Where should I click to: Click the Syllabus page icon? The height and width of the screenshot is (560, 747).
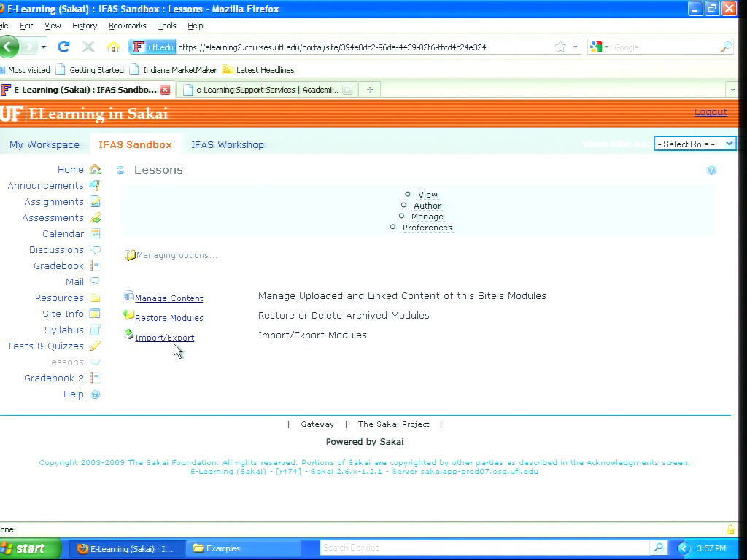pyautogui.click(x=96, y=330)
